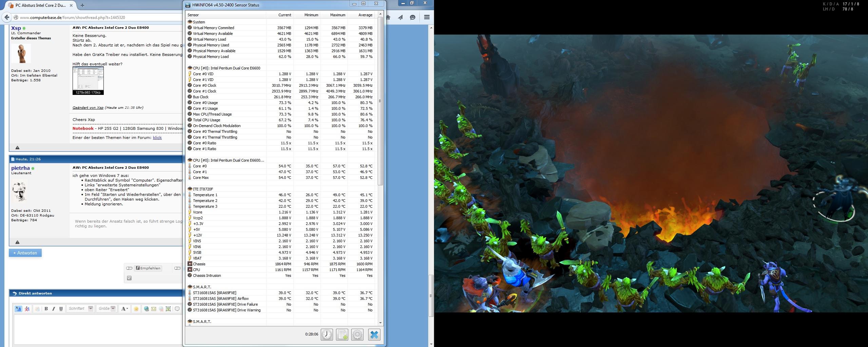Click the Current column header
Viewport: 868px width, 347px height.
tap(279, 15)
